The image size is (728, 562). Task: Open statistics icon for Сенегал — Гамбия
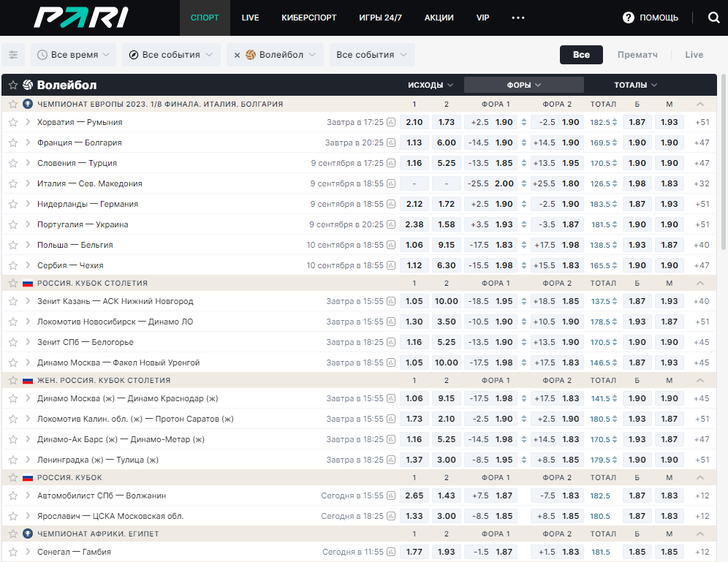(391, 552)
